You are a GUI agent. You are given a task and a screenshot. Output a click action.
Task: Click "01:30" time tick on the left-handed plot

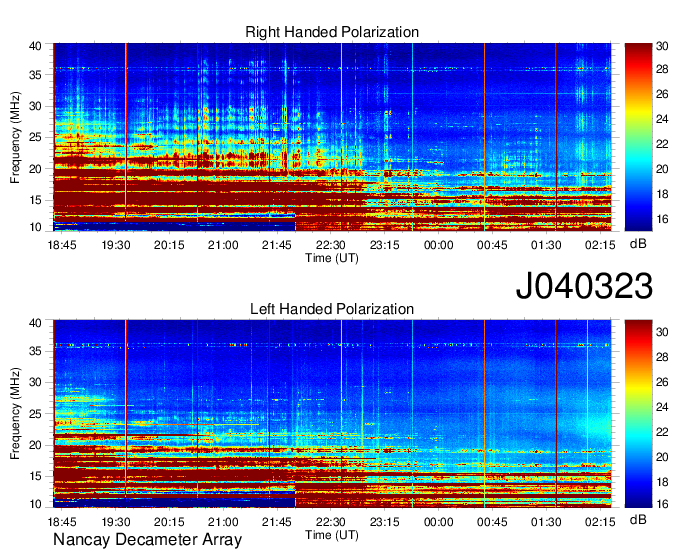pyautogui.click(x=546, y=522)
